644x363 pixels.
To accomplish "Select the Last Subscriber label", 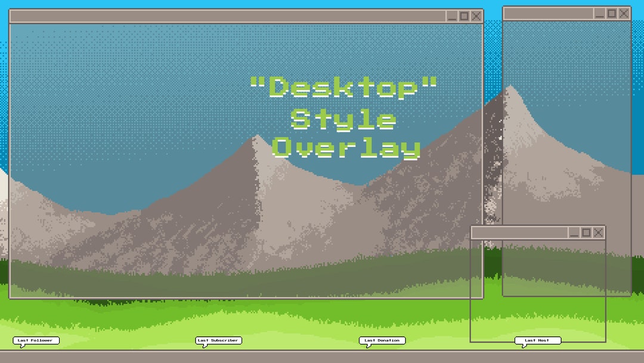I will click(218, 341).
